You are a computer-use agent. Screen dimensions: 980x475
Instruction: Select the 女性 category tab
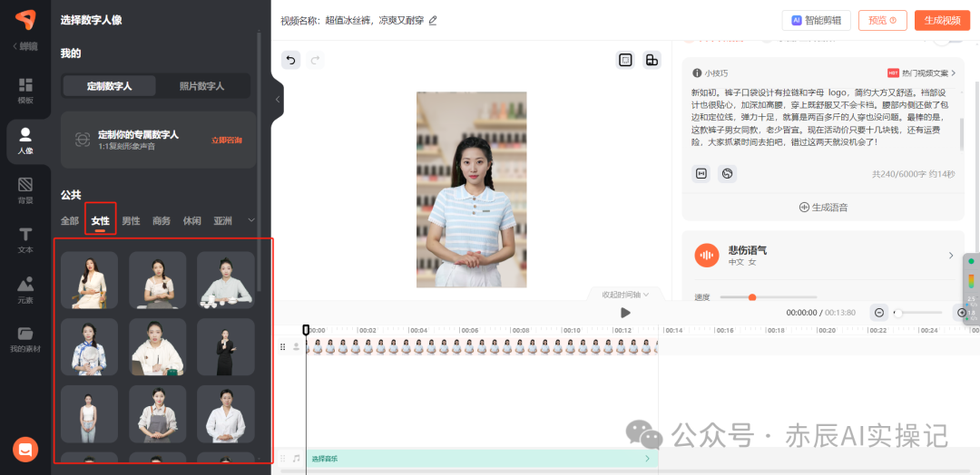100,220
